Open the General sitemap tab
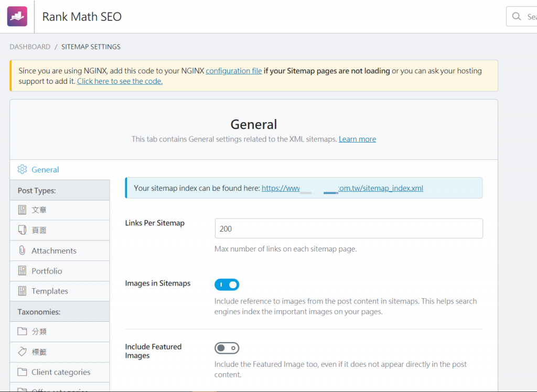The image size is (537, 392). coord(60,169)
